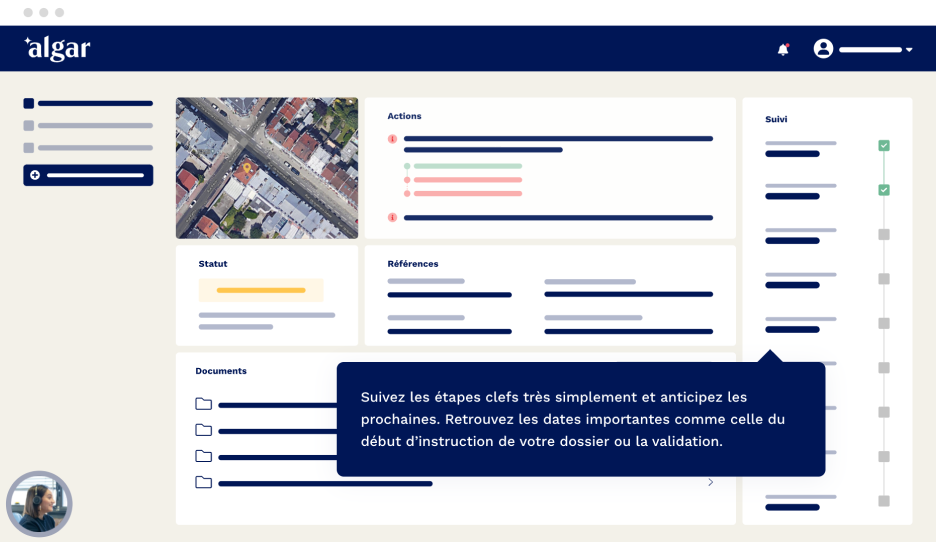Toggle the fifth Suivi step grey checkbox

click(x=884, y=324)
